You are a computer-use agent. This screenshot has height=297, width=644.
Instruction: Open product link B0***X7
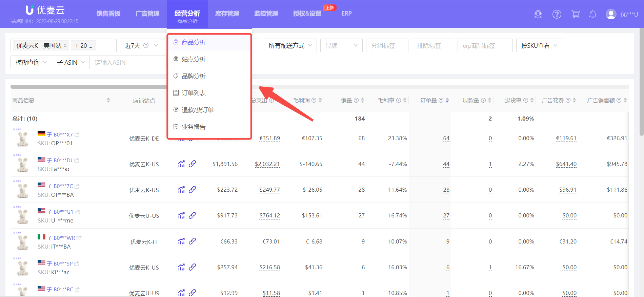[x=63, y=134]
